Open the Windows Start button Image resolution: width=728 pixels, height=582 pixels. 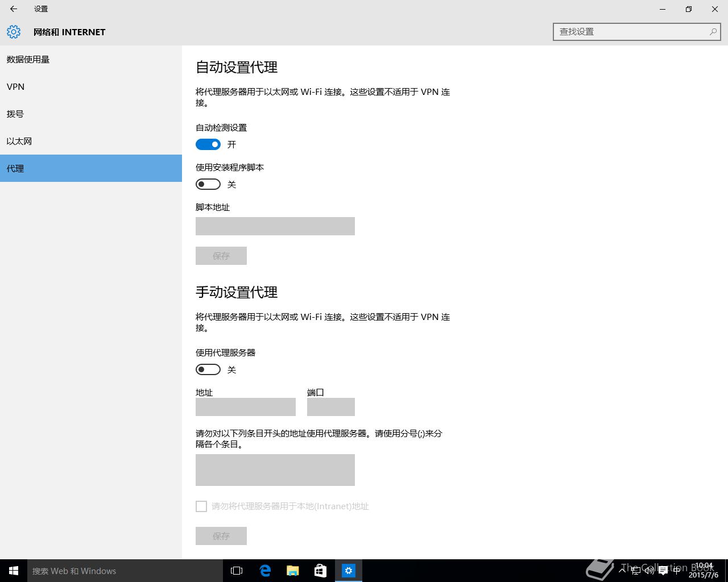[14, 571]
